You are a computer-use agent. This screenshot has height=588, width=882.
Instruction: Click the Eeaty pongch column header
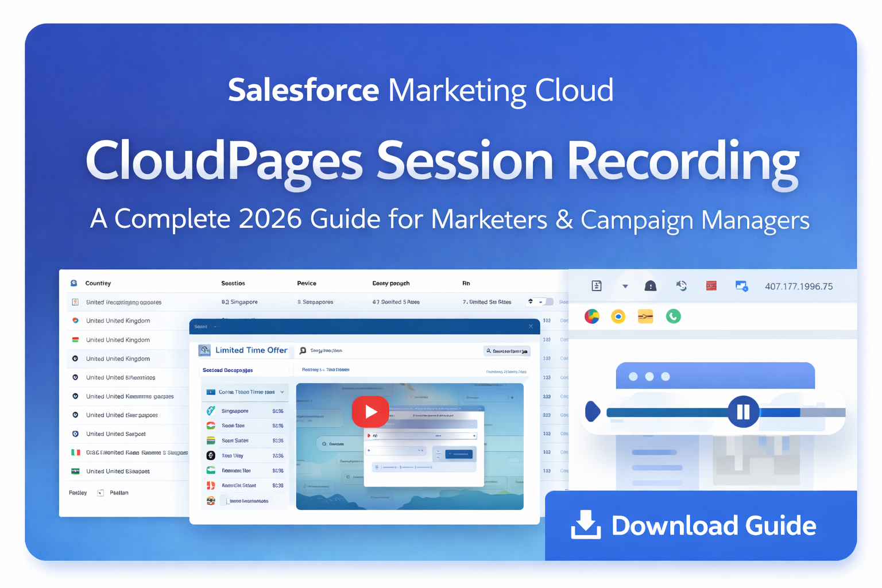click(391, 283)
